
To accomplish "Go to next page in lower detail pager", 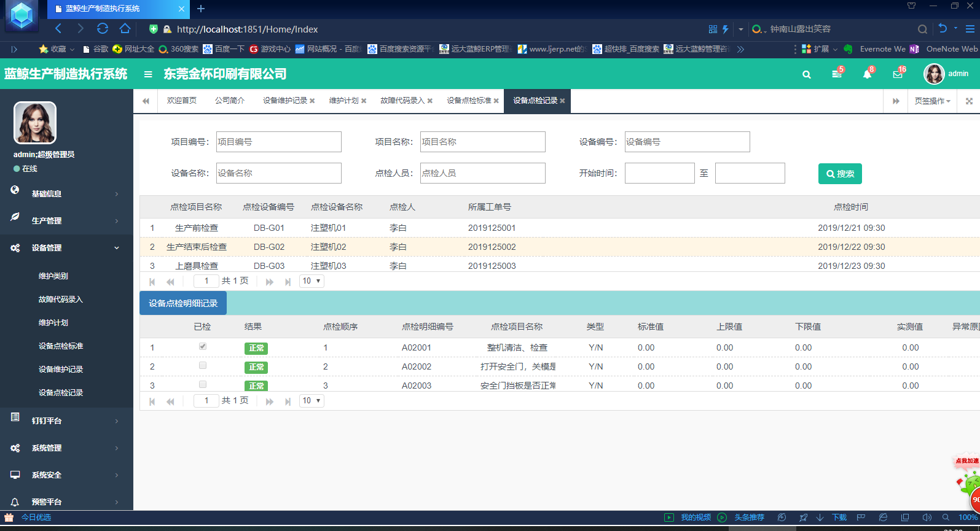I will coord(269,401).
